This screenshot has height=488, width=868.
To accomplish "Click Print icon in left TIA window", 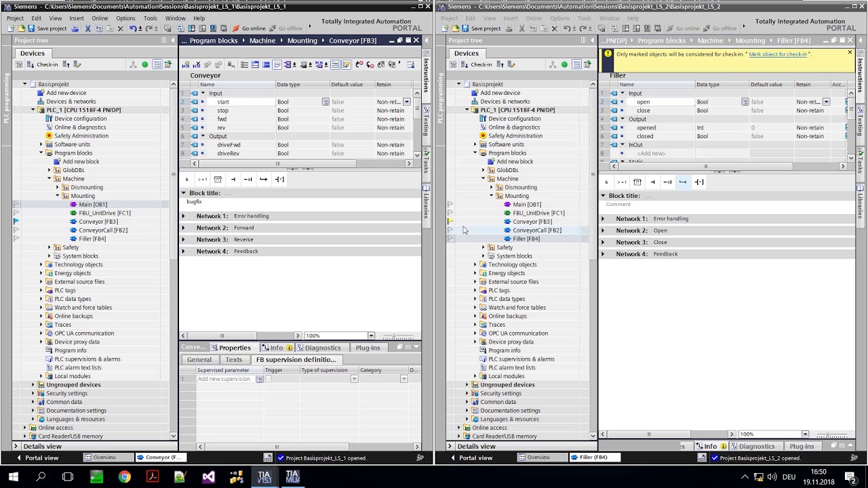I will point(75,28).
